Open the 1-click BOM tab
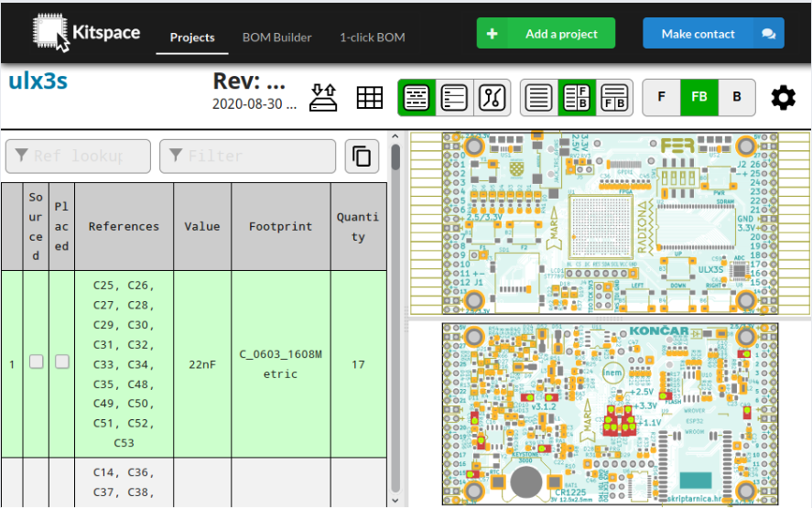This screenshot has width=812, height=508. point(372,38)
